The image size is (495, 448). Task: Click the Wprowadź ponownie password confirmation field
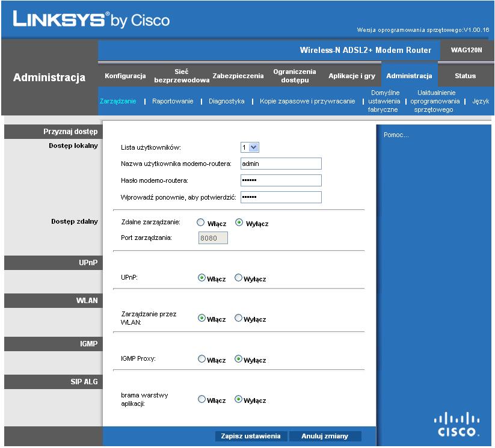tap(281, 197)
